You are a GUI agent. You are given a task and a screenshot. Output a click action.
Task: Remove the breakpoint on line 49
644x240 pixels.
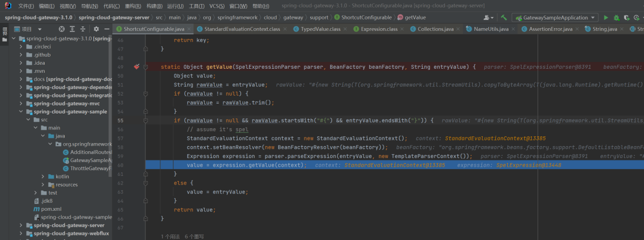click(137, 66)
